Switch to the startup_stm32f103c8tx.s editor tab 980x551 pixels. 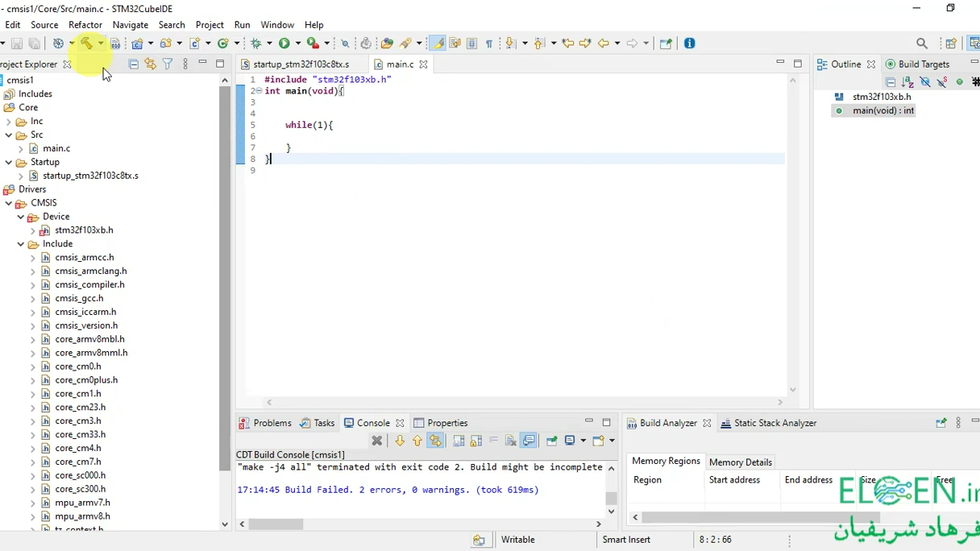pos(302,64)
